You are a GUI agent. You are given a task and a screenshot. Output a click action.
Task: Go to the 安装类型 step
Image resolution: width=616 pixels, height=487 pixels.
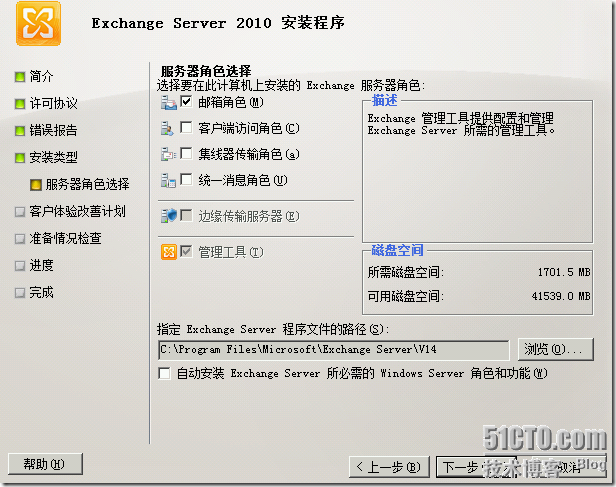(53, 158)
